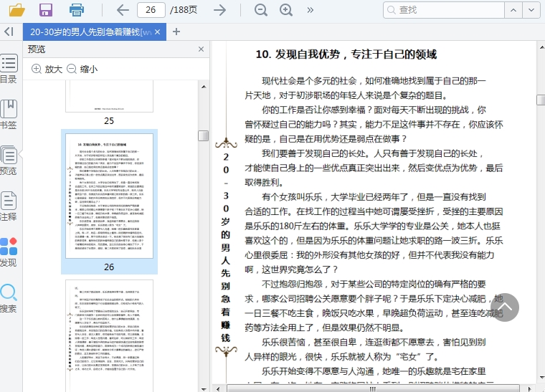This screenshot has width=545, height=392.
Task: Click the zoom out magnifier in toolbar
Action: tap(261, 10)
